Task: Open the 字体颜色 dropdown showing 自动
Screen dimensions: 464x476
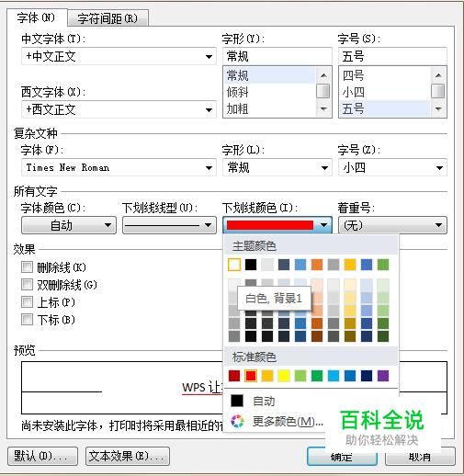Action: (x=69, y=225)
